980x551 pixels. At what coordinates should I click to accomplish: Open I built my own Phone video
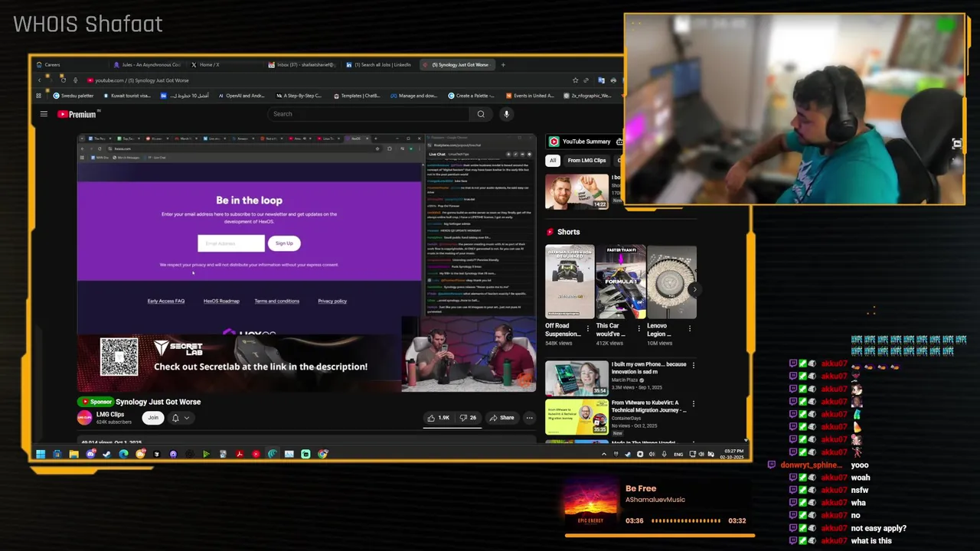577,378
